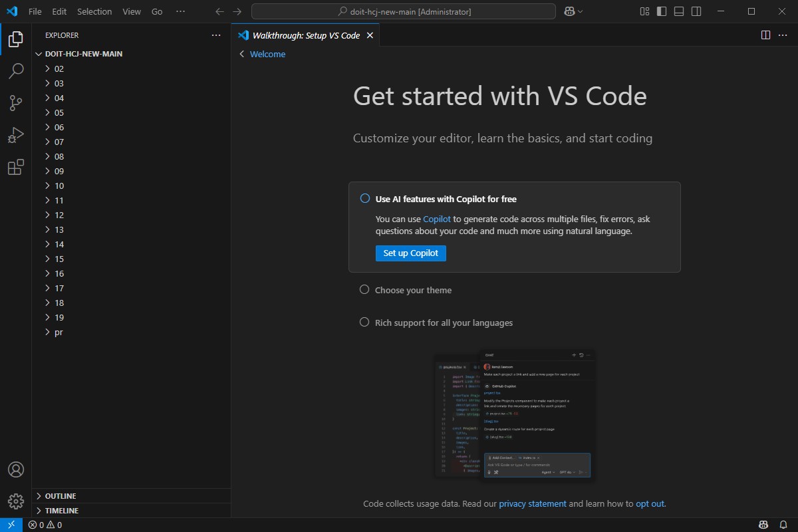Screen dimensions: 798x532
Task: Click the Set up Copilot button
Action: pos(411,253)
